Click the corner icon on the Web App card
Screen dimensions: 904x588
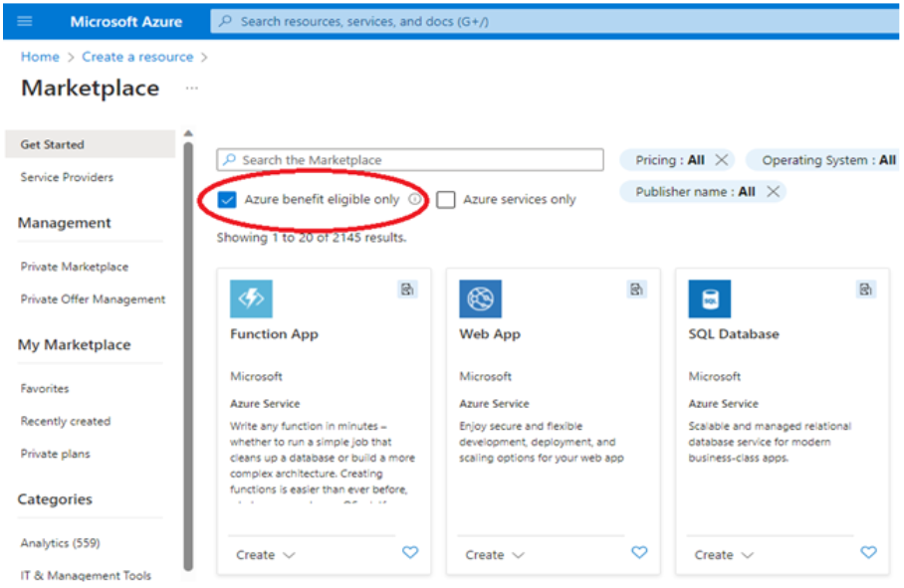636,288
